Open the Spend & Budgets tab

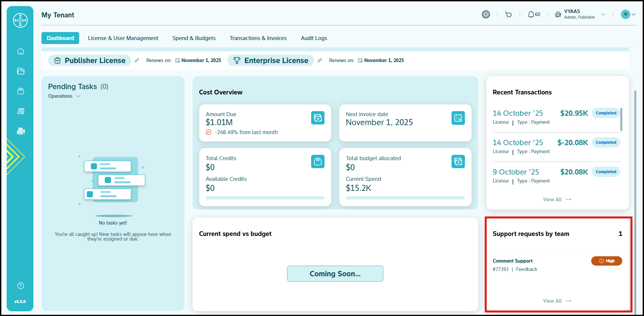194,38
